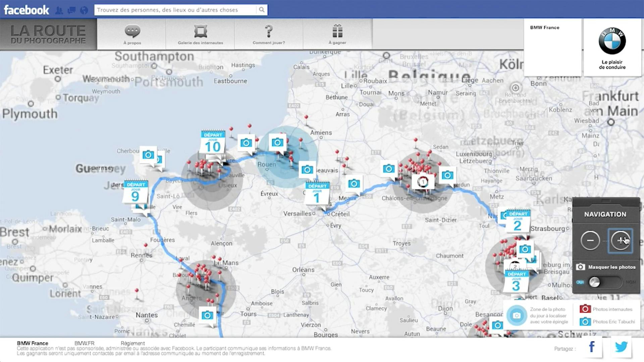Viewport: 644px width, 362px height.
Task: Click red camera cluster marker near Châlons
Action: tap(423, 182)
